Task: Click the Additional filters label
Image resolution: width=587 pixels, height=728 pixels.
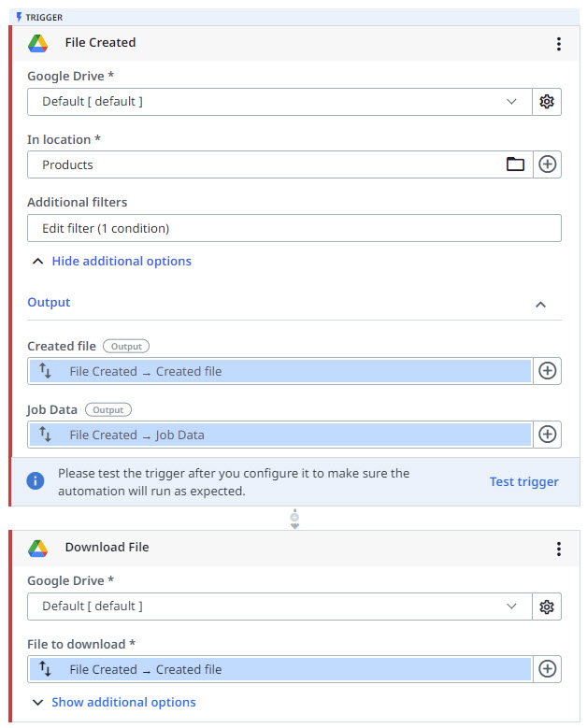Action: [77, 203]
